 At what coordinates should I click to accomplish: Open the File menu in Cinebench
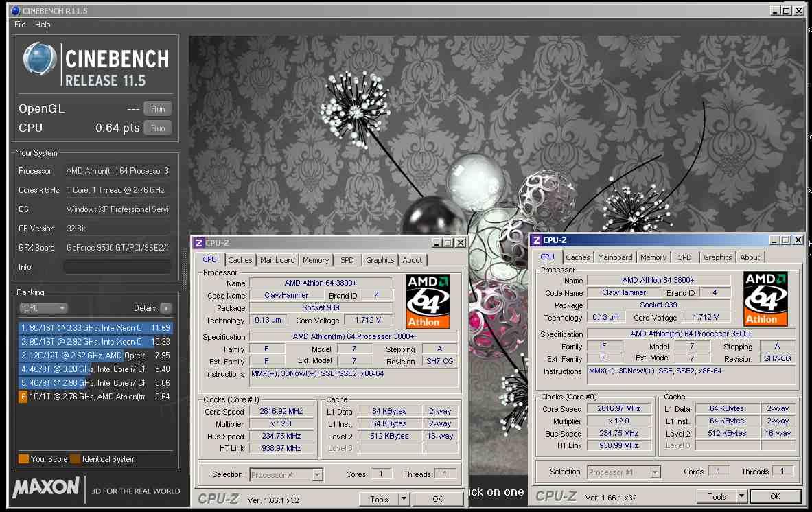coord(20,24)
